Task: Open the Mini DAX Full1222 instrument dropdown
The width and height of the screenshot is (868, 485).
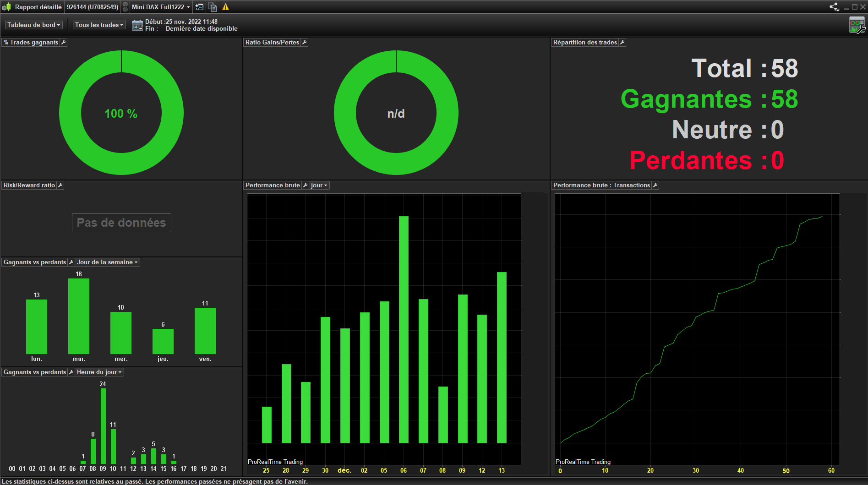Action: tap(160, 7)
